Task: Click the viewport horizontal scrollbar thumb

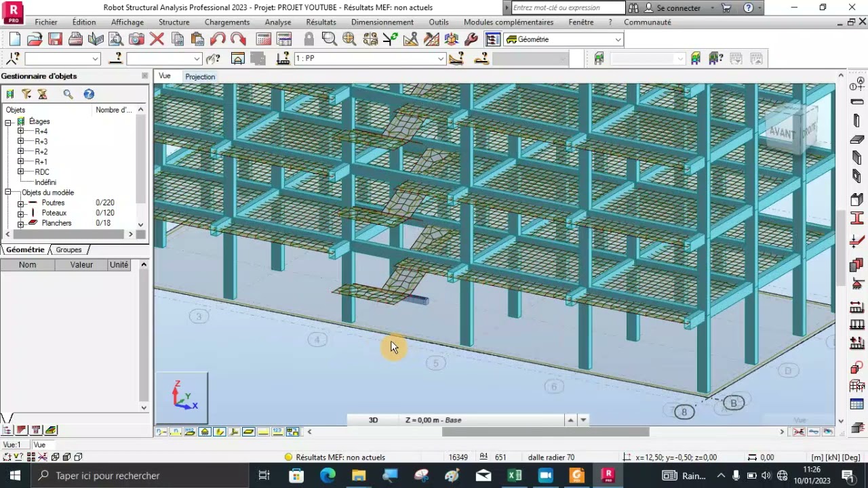Action: pyautogui.click(x=545, y=432)
